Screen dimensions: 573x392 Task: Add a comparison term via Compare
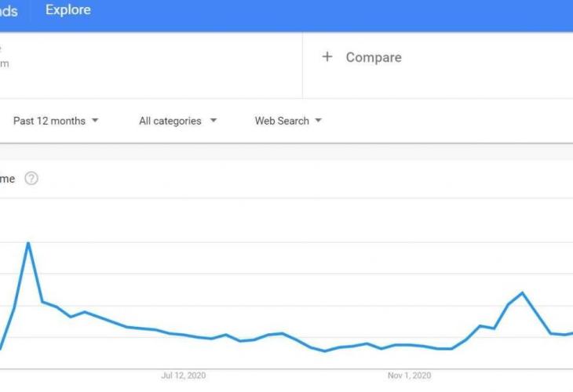373,57
